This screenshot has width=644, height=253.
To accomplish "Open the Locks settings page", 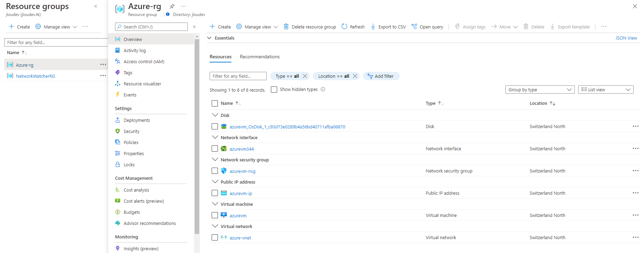I will tap(129, 165).
